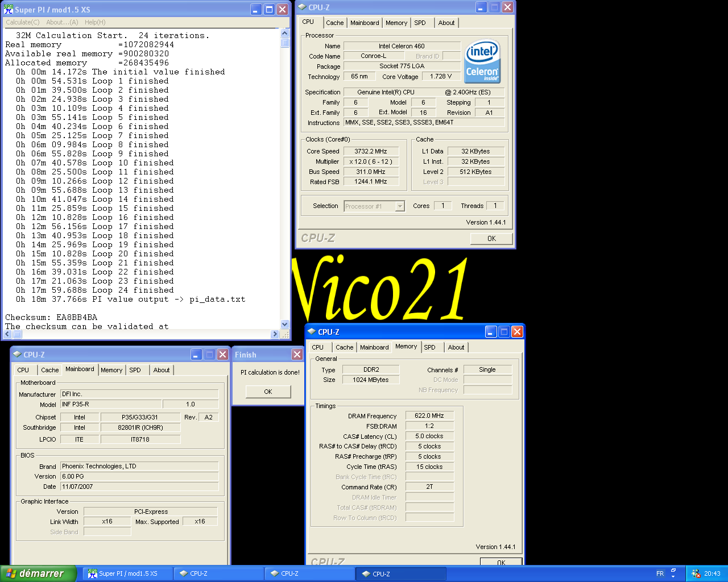Click the Intel Celeron inside logo

[482, 61]
